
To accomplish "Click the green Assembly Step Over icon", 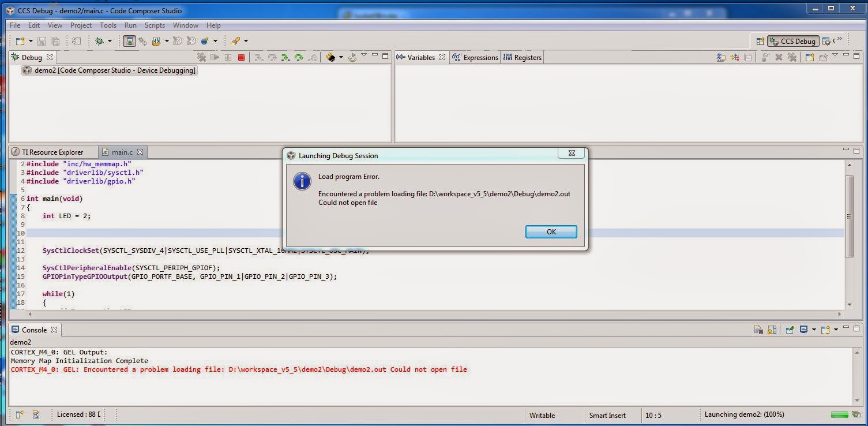I will click(299, 57).
